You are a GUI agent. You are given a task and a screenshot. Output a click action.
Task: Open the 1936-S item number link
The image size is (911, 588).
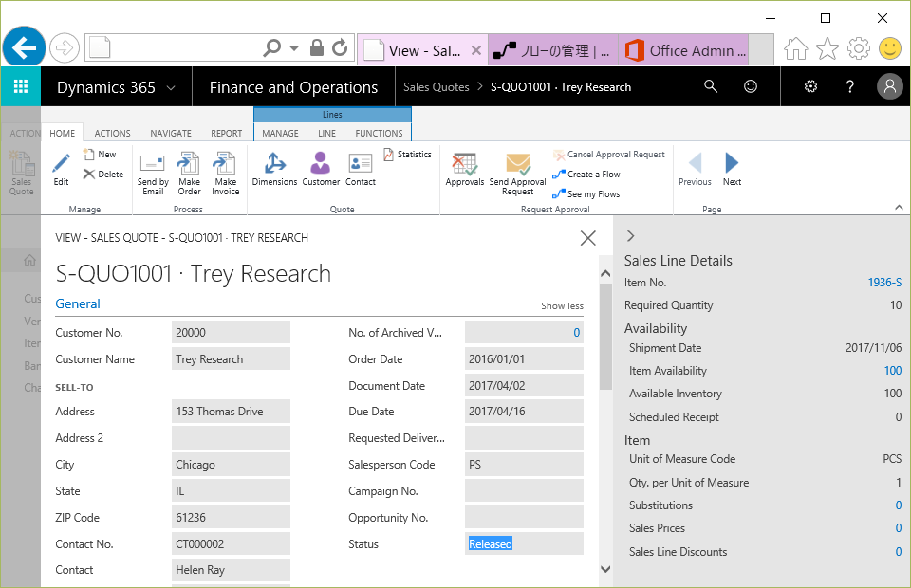pyautogui.click(x=884, y=282)
